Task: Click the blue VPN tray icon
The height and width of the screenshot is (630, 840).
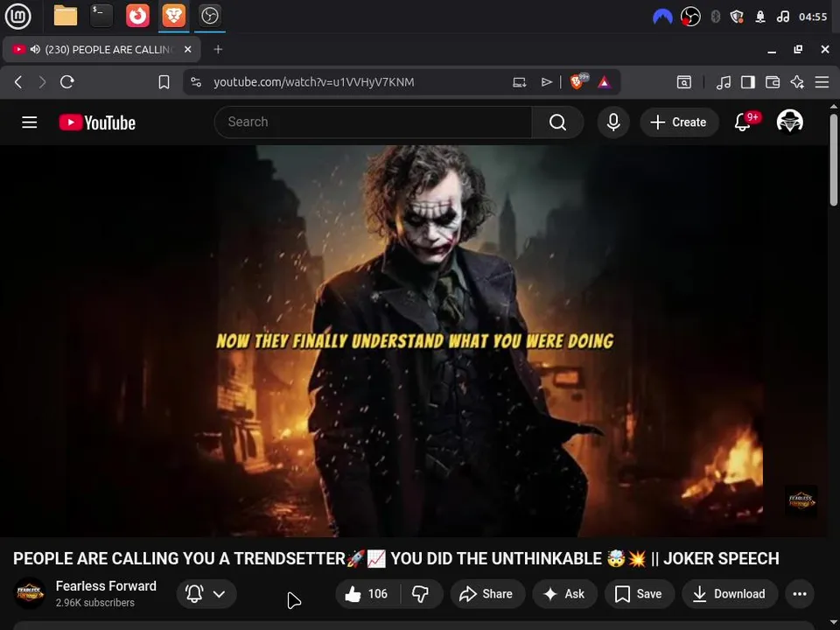Action: (x=662, y=17)
